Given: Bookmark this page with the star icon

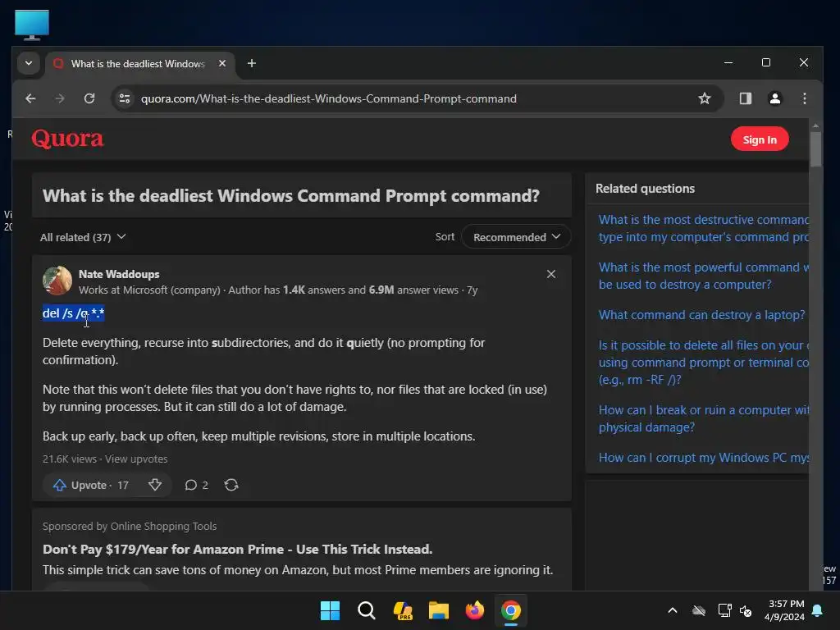Looking at the screenshot, I should 705,98.
